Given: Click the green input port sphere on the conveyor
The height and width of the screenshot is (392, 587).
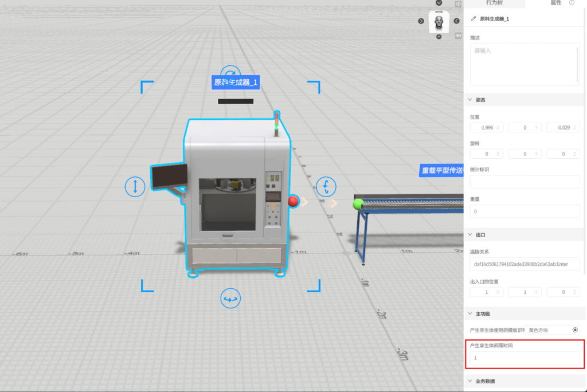Looking at the screenshot, I should click(x=358, y=204).
